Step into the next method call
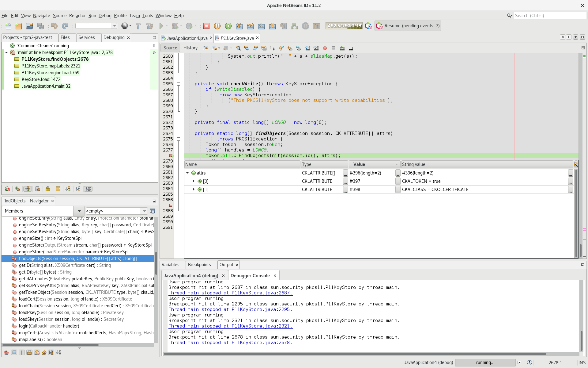The height and width of the screenshot is (368, 588). coord(262,26)
